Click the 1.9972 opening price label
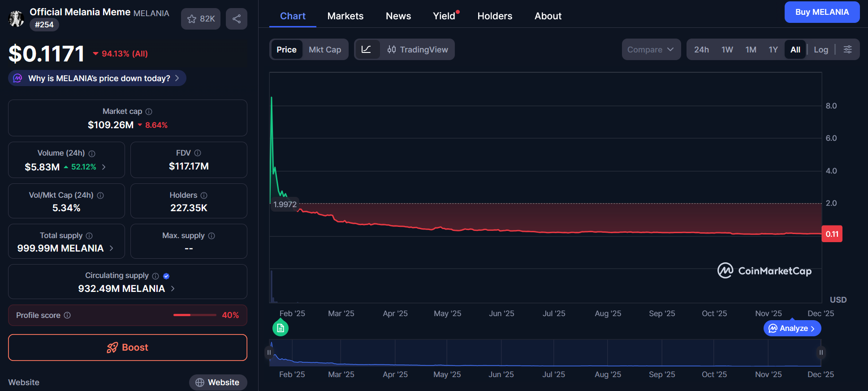Viewport: 868px width, 391px height. click(285, 204)
